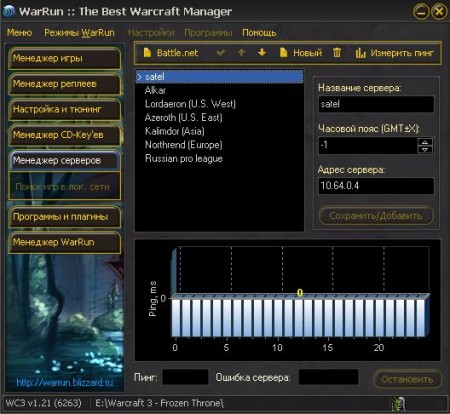
Task: Increase the GMT time zone value
Action: (x=425, y=142)
